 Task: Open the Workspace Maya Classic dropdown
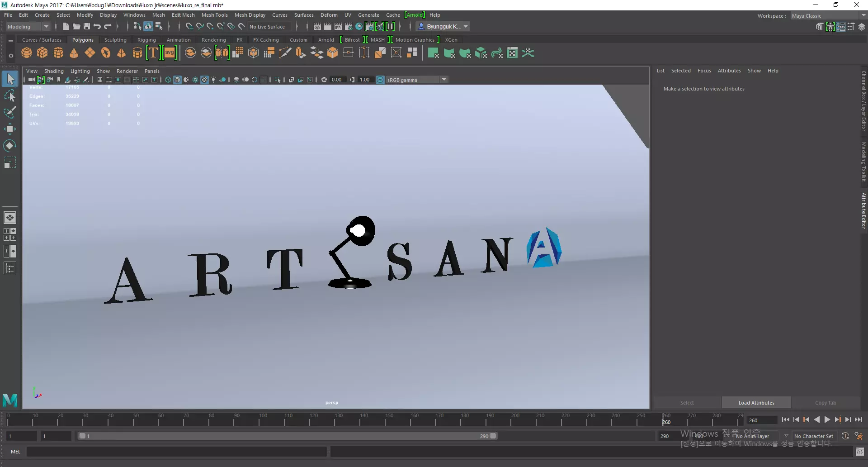[x=828, y=15]
